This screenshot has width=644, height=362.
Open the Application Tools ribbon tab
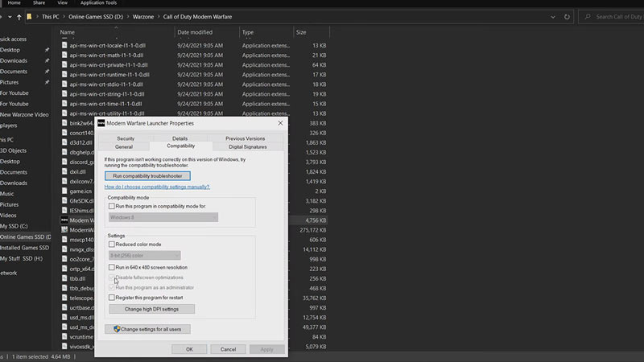coord(98,3)
